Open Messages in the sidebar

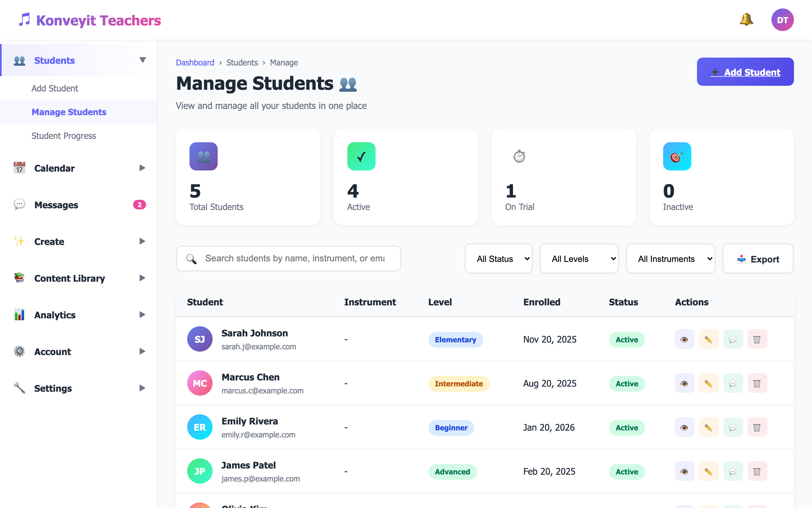tap(79, 205)
